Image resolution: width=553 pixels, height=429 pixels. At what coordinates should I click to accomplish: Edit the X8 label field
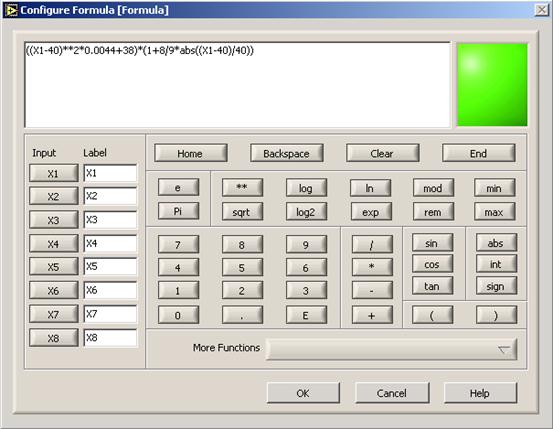click(110, 338)
